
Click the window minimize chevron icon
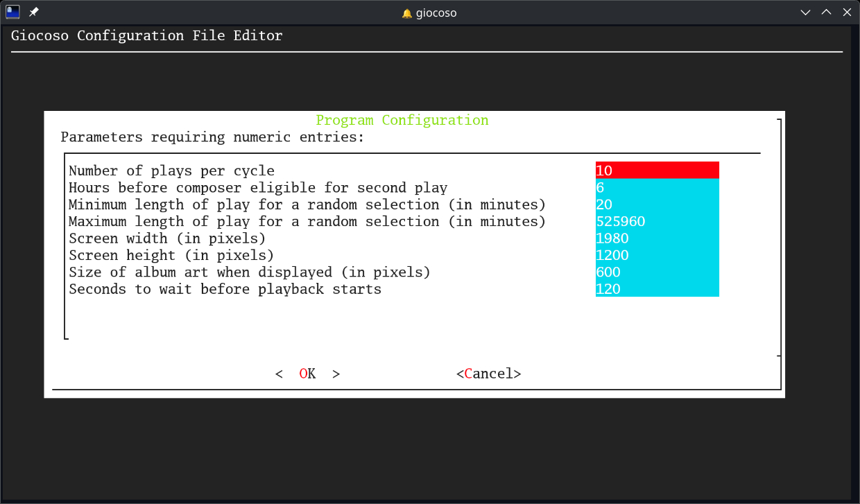pos(805,12)
